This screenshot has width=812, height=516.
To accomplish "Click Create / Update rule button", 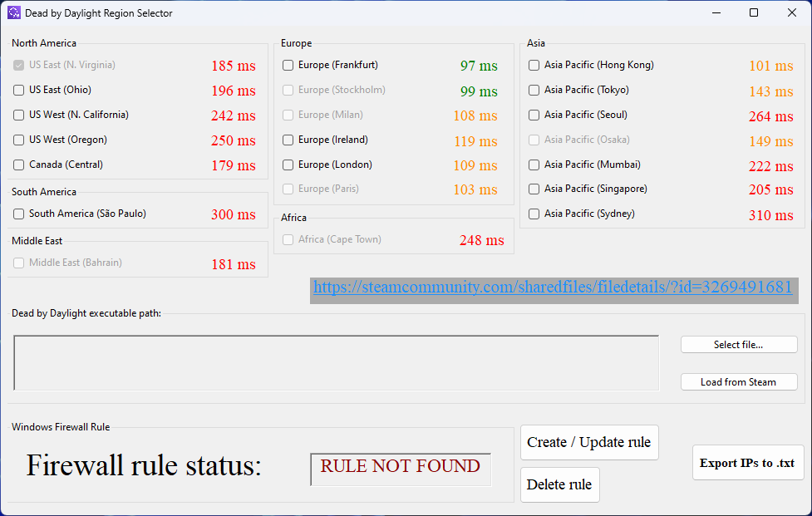I will (589, 443).
